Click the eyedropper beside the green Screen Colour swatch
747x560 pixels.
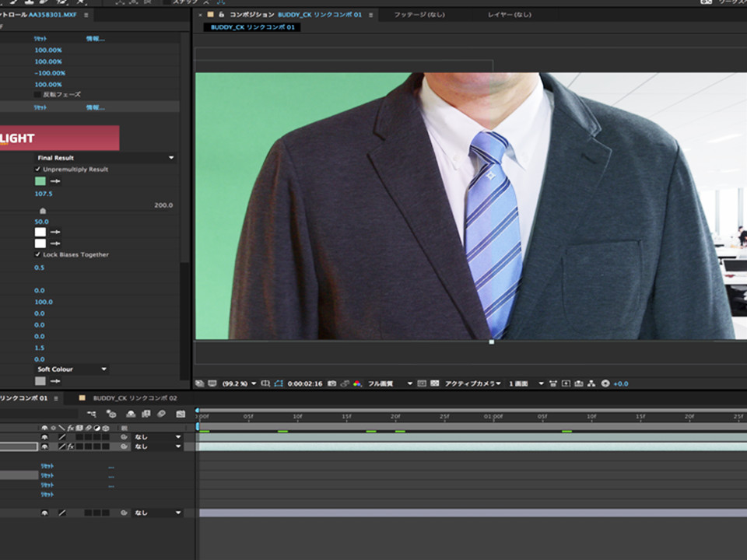pyautogui.click(x=55, y=181)
